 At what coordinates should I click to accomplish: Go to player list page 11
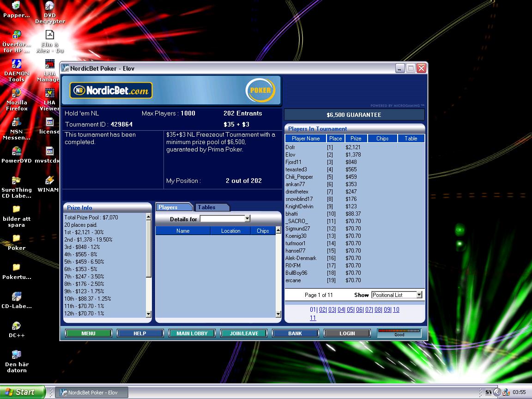coord(313,318)
